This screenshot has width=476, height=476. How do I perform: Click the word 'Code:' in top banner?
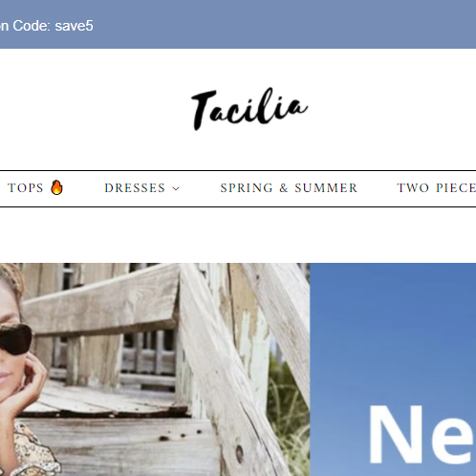[x=32, y=26]
